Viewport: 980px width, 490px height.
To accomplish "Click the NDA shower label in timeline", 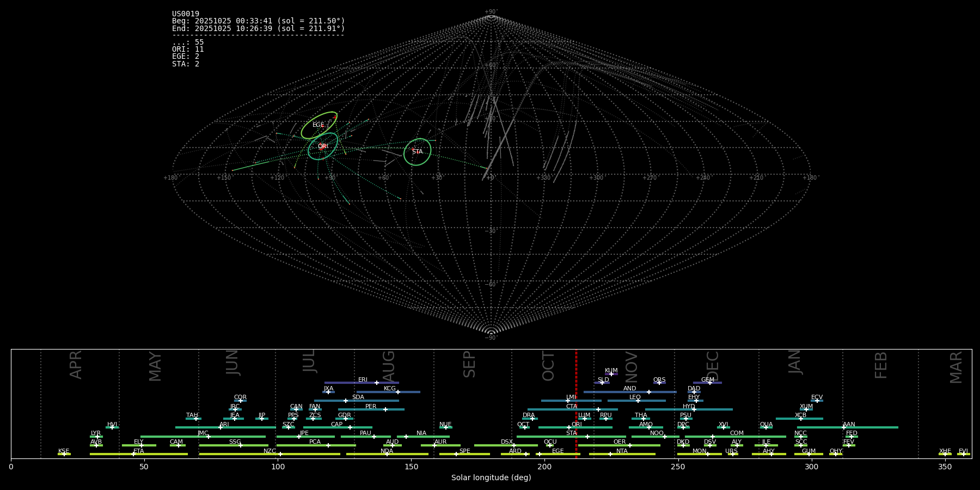I will [x=387, y=451].
